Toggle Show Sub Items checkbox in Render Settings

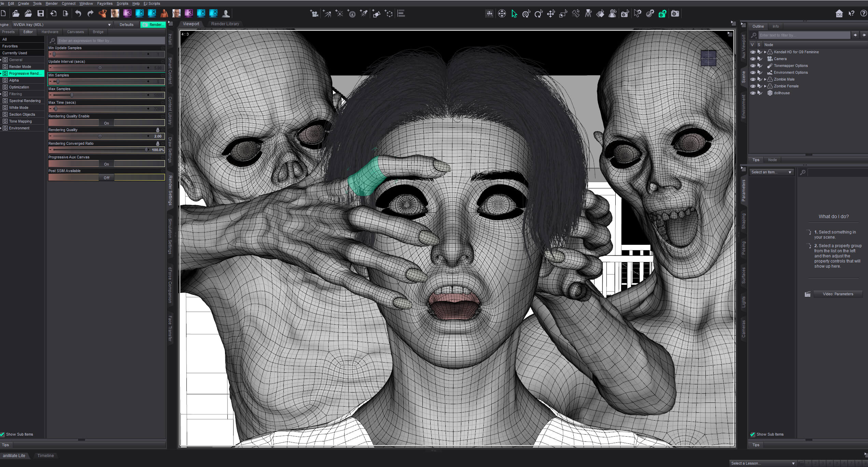(2, 434)
